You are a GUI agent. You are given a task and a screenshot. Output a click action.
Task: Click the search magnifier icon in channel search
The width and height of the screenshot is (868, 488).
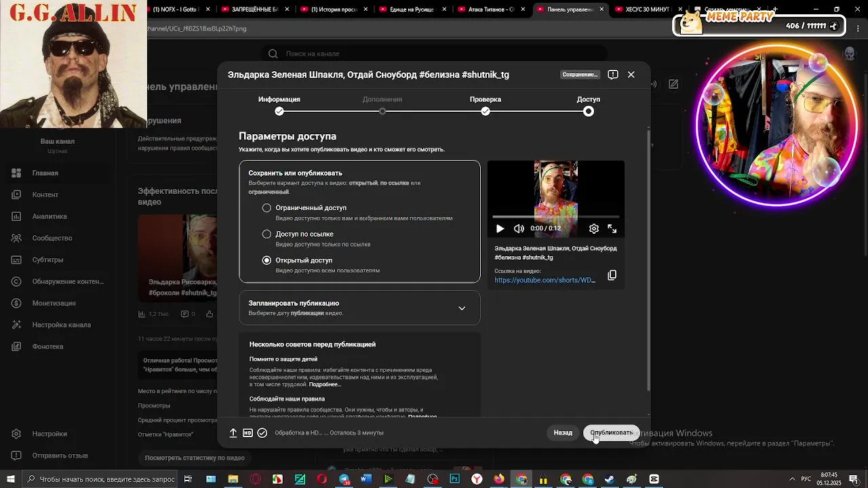coord(273,54)
